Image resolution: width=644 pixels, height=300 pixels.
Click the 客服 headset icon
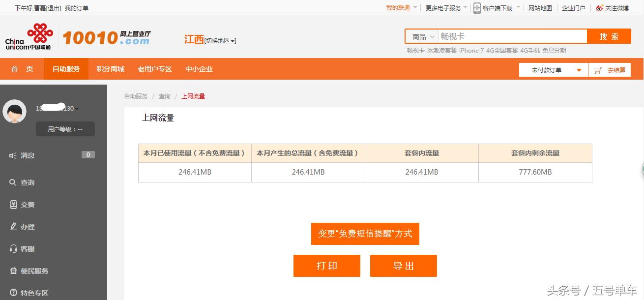point(12,249)
